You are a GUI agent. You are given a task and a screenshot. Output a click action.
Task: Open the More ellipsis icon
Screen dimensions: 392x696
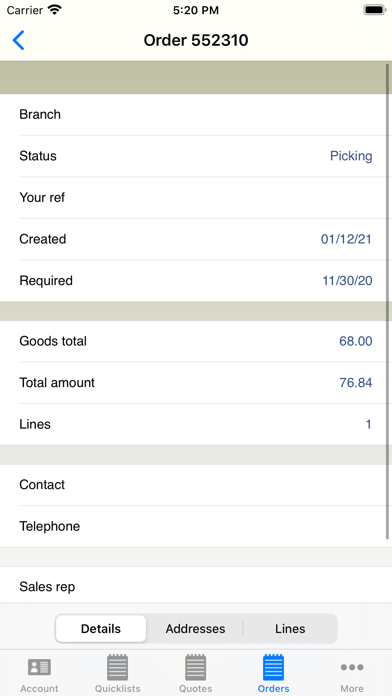pyautogui.click(x=352, y=667)
